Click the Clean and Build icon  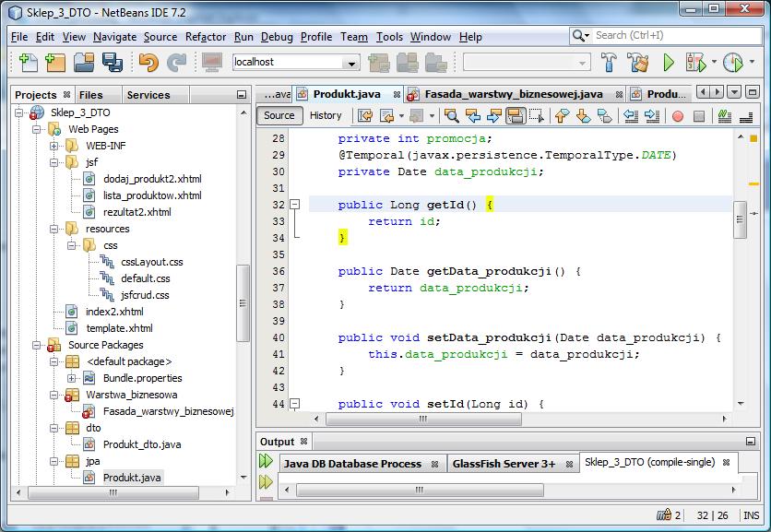(x=638, y=63)
